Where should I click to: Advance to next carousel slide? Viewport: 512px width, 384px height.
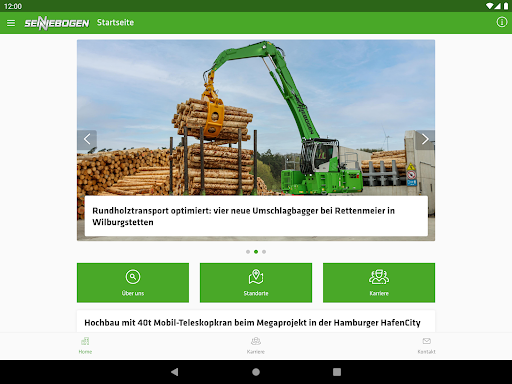[x=425, y=139]
